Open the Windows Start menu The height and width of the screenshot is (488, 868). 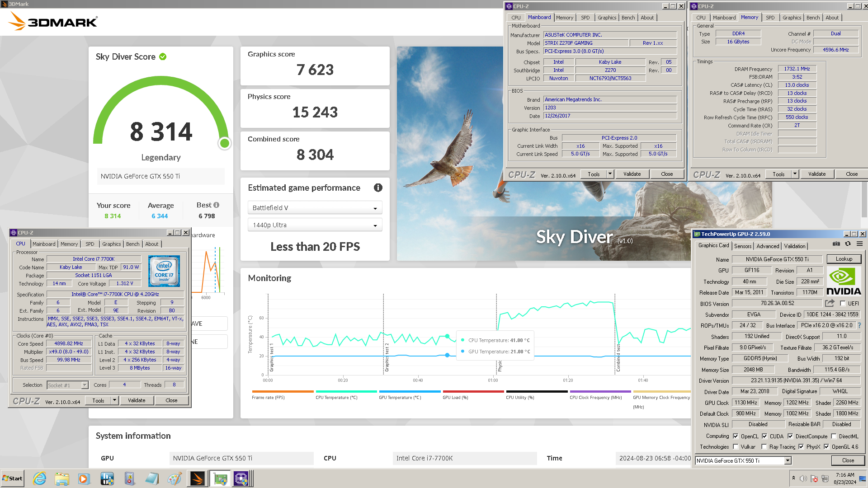[13, 479]
